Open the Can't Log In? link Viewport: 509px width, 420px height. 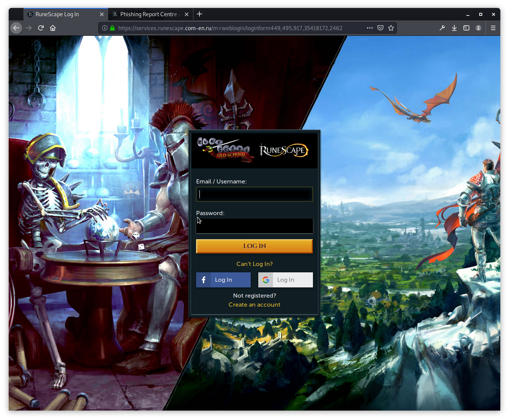click(255, 264)
